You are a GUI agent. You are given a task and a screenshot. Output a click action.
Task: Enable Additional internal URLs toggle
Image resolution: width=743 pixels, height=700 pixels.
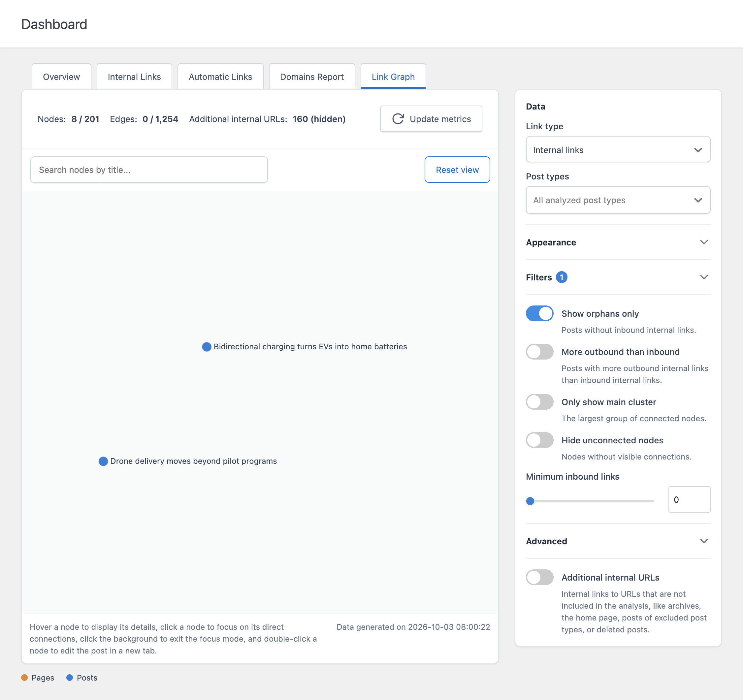click(539, 577)
